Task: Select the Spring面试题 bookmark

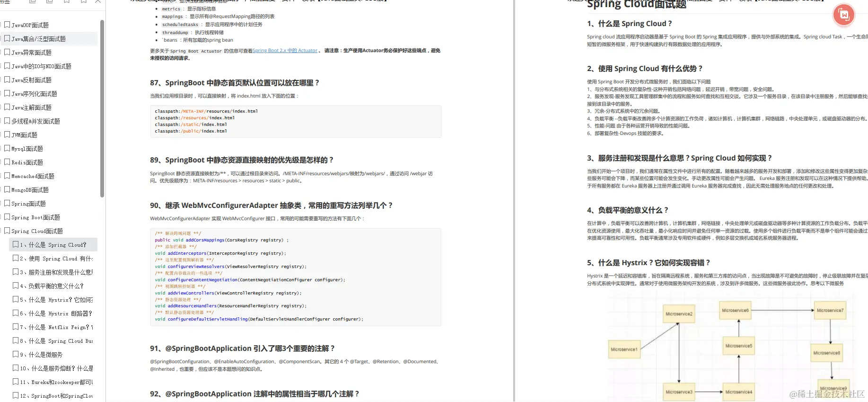Action: (28, 204)
